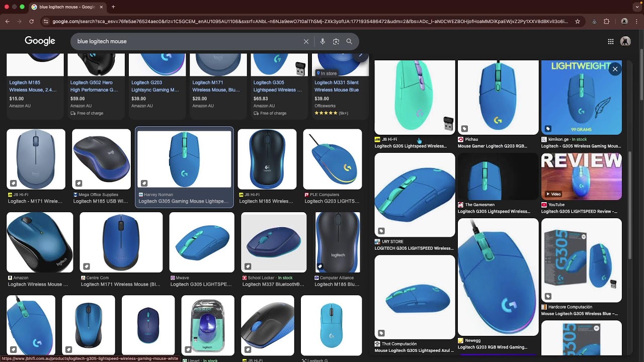Open a new browser tab

(113, 7)
